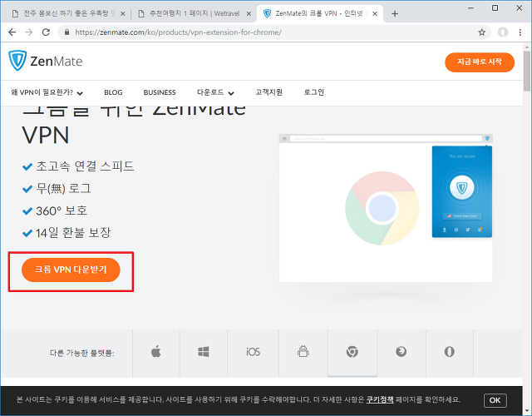Click the 크롬 VPN 다운받기 button

tap(71, 270)
